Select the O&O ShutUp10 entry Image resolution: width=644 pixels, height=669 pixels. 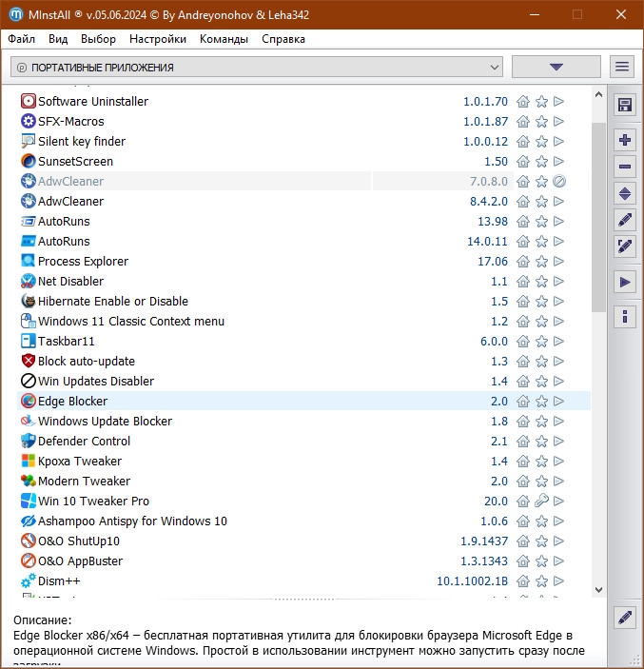tap(303, 541)
